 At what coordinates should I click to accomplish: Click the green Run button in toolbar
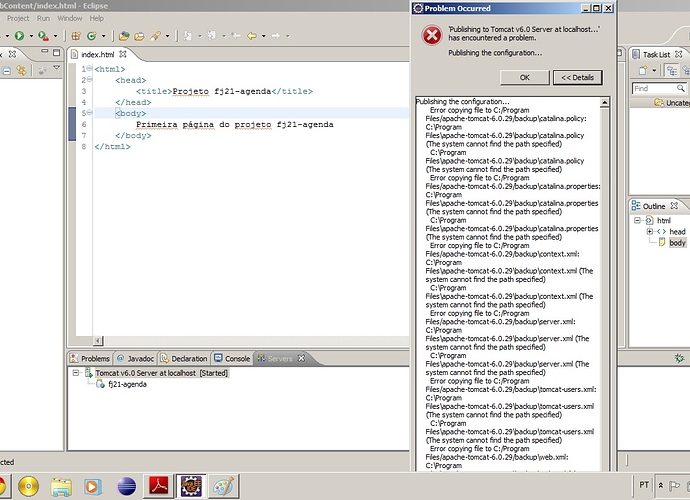19,36
